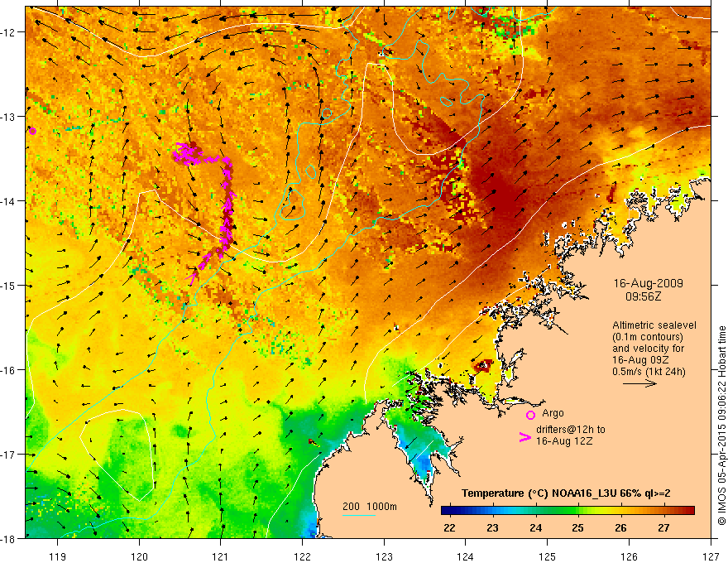
Task: Click the magenta drifters arrowhead legend symbol
Action: click(x=524, y=437)
